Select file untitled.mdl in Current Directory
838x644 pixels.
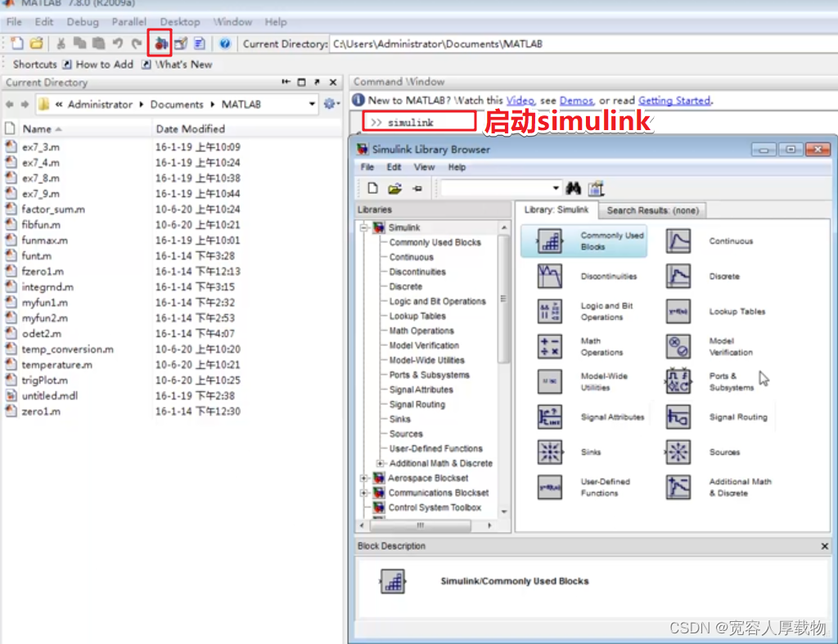click(50, 396)
